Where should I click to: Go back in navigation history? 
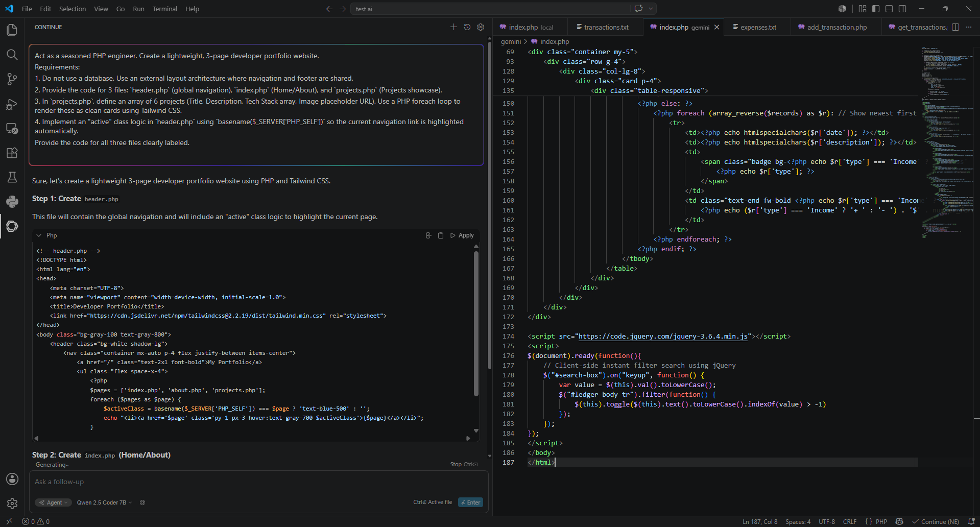[x=329, y=9]
